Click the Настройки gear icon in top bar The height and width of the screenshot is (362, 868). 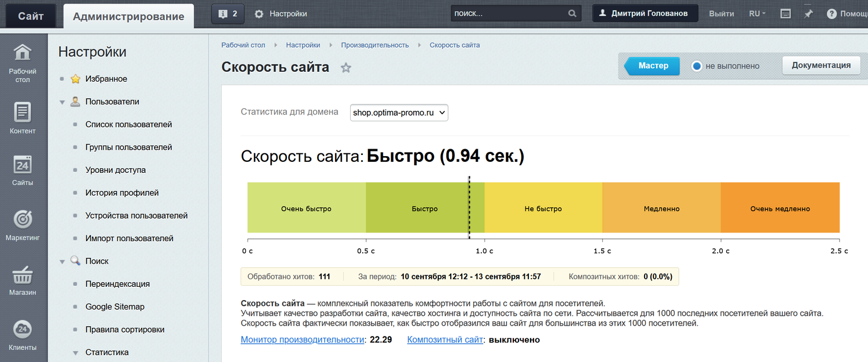(259, 14)
